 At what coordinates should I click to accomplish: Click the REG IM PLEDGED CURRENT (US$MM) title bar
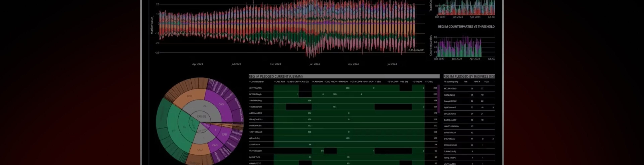point(344,76)
